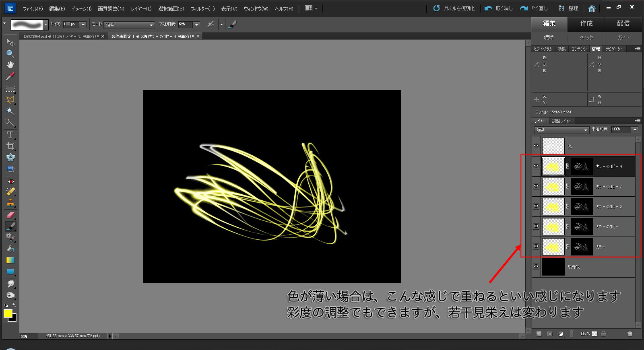Open the layer blend mode dropdown
This screenshot has height=350, width=644.
[561, 130]
